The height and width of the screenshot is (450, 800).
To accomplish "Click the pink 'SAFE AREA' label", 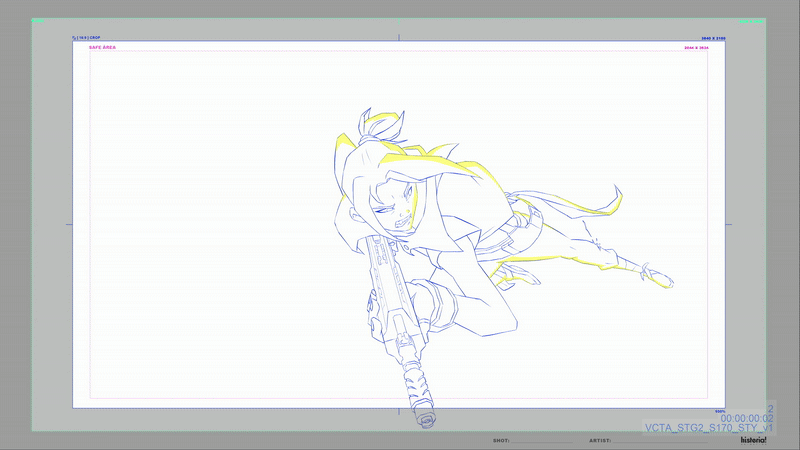I will [x=102, y=47].
